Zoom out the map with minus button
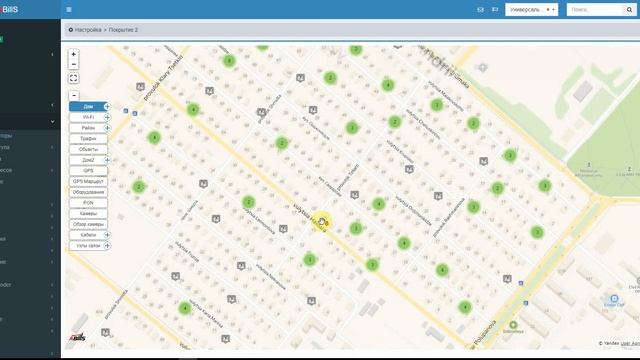This screenshot has height=360, width=640. [73, 64]
